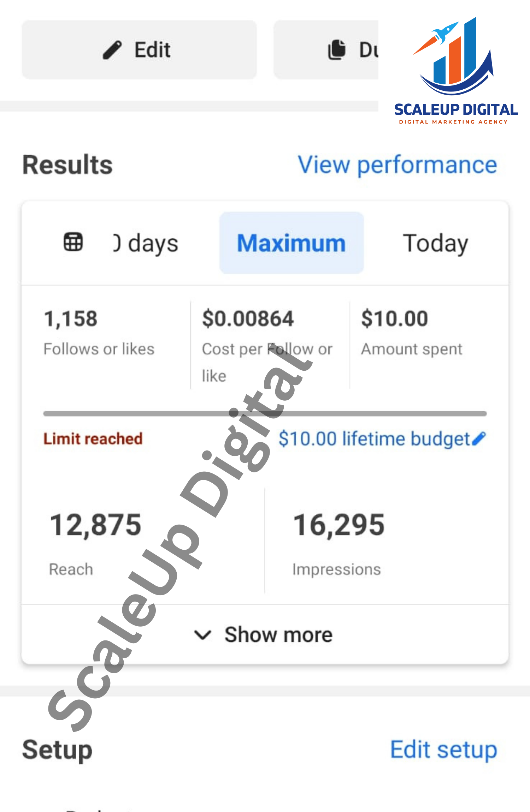Click the Duplicate copy icon
Image resolution: width=530 pixels, height=812 pixels.
[x=337, y=50]
